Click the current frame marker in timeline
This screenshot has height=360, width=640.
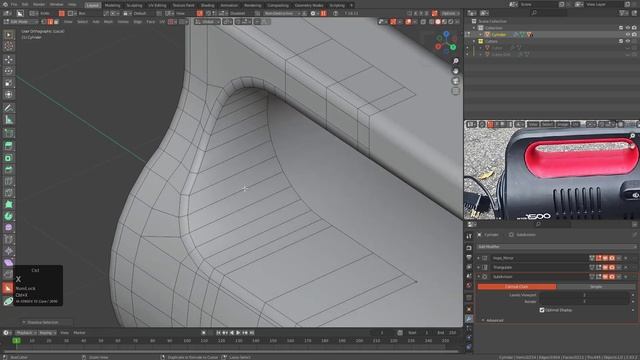click(16, 340)
